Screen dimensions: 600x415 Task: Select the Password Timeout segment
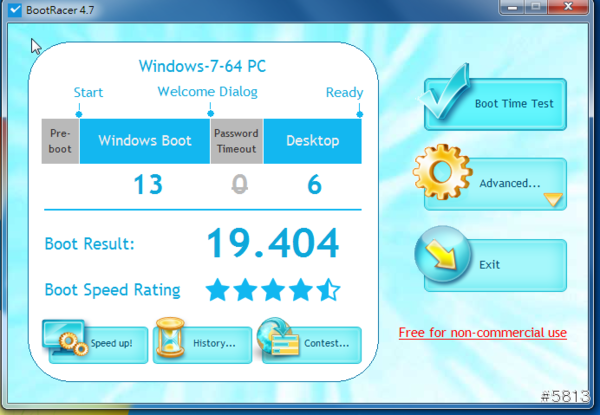[236, 141]
